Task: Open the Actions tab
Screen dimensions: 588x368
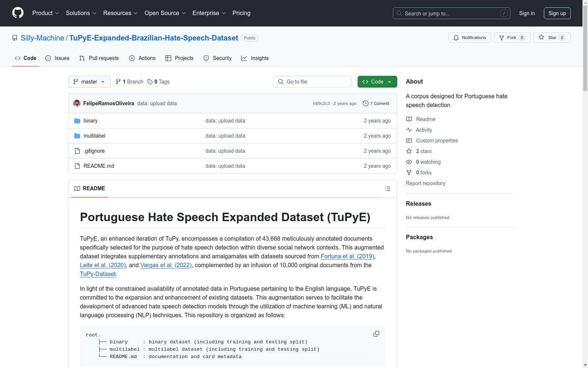Action: coord(142,58)
